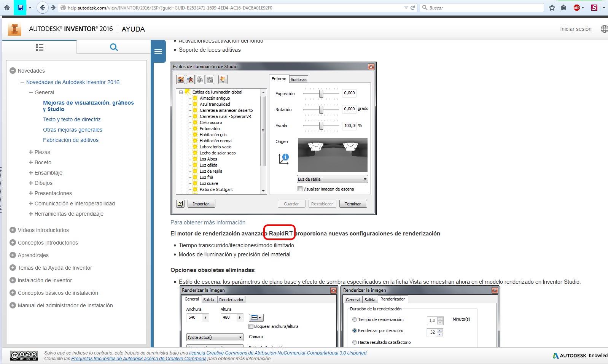The image size is (608, 364).
Task: Expand the Boceto node
Action: [x=31, y=162]
